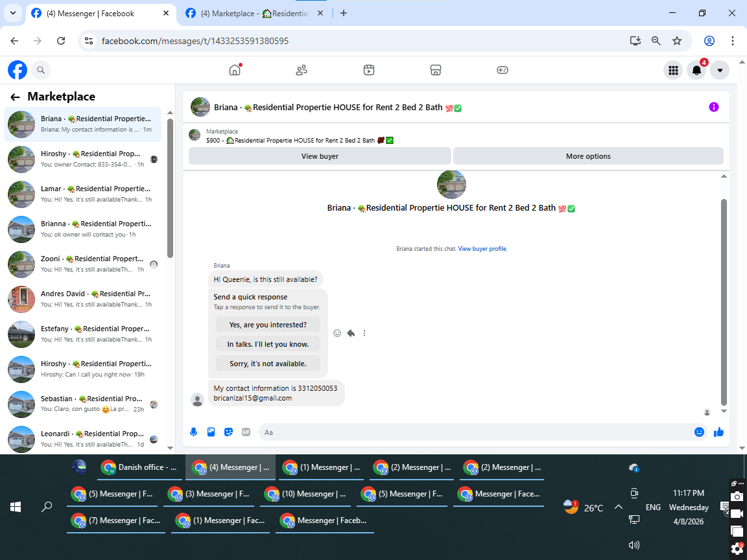Open Lamar's conversation
747x560 pixels.
pyautogui.click(x=83, y=194)
